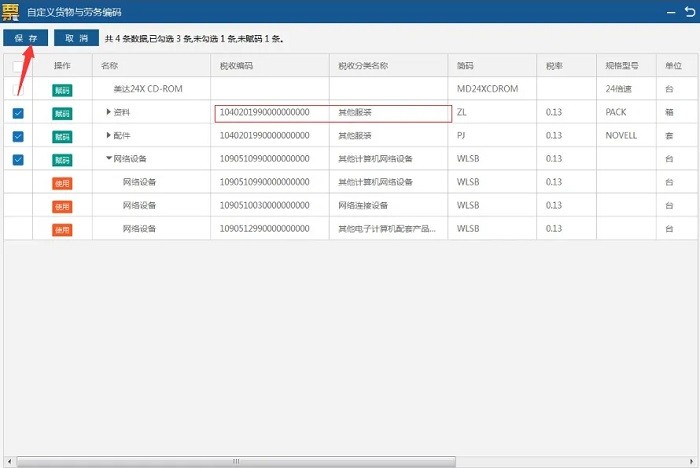Collapse the 网络设备 tree node
Screen dimensions: 700x468
click(x=109, y=159)
